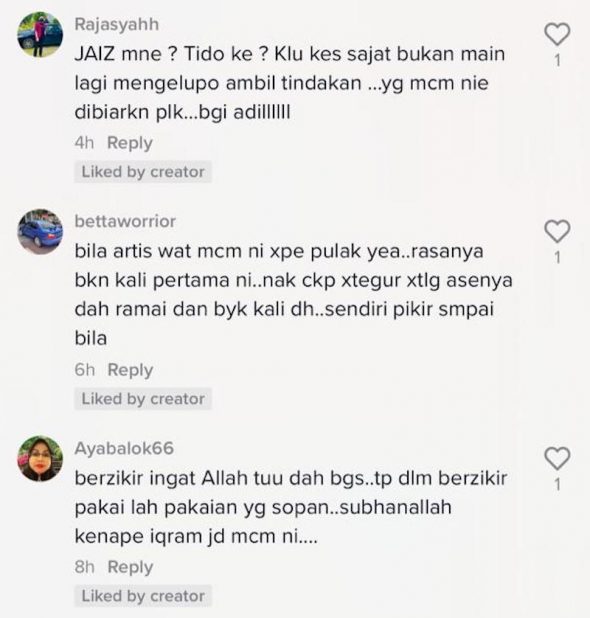Viewport: 590px width, 618px height.
Task: Select Ayabalok66's comment about berzikir
Action: (291, 507)
